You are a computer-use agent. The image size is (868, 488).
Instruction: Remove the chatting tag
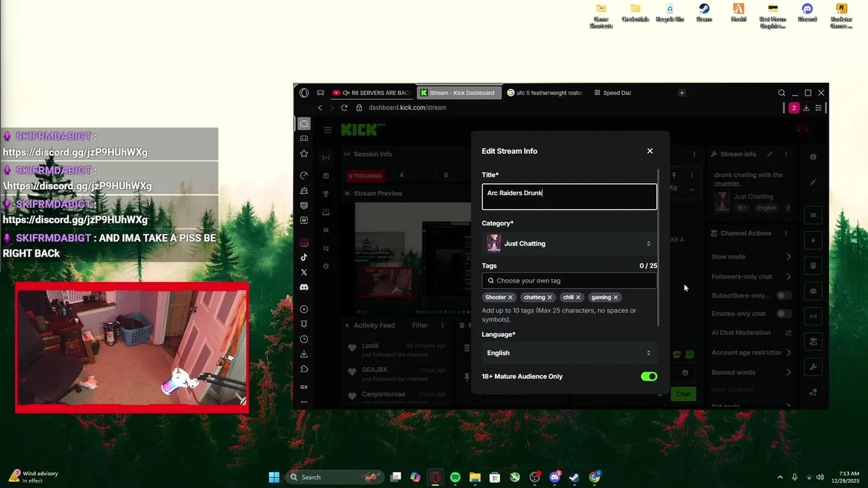tap(550, 298)
